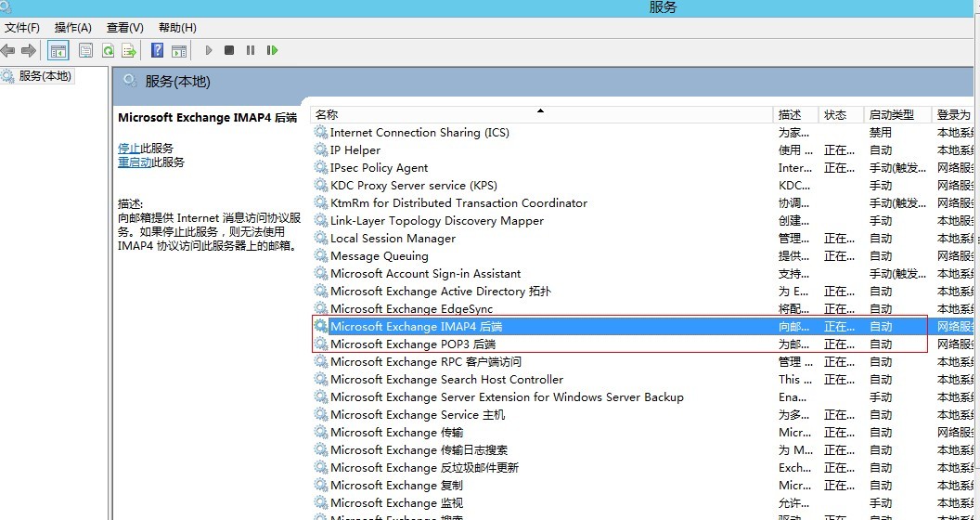The width and height of the screenshot is (980, 520).
Task: Select KtmRm for Distributed Transaction Coordinator name
Action: pos(458,203)
